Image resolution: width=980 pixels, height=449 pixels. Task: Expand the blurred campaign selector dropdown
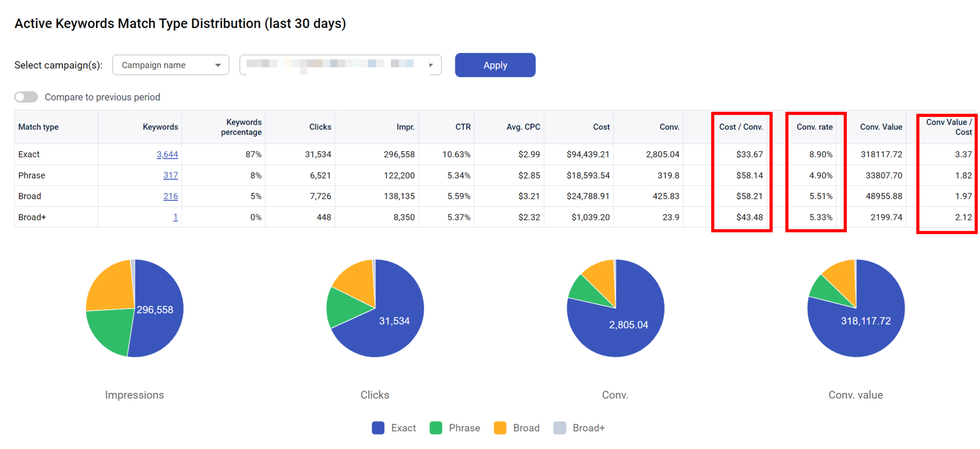[x=430, y=65]
